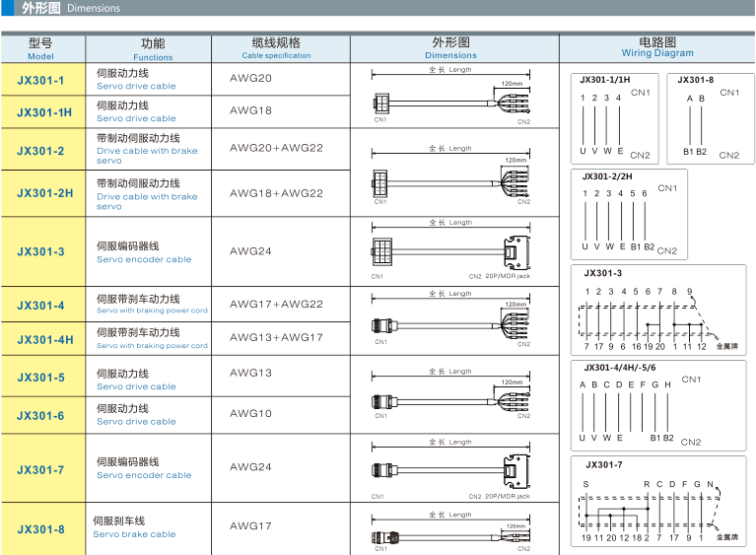The image size is (756, 555).
Task: Open the JX301-3 wiring diagram
Action: point(658,311)
